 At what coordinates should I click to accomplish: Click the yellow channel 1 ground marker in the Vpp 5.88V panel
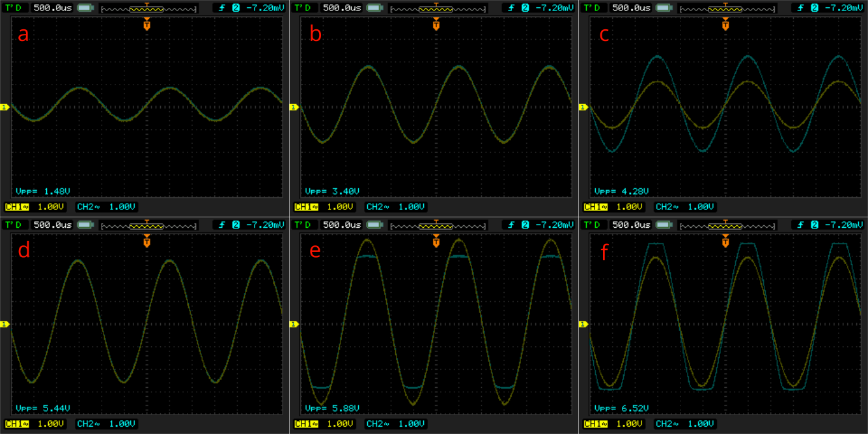(293, 324)
